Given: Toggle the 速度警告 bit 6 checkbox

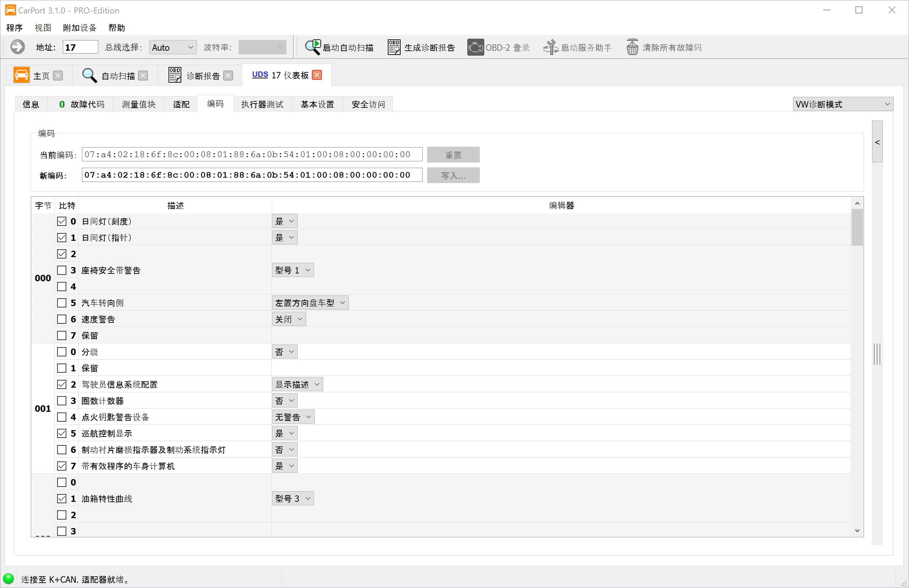Looking at the screenshot, I should pyautogui.click(x=61, y=319).
